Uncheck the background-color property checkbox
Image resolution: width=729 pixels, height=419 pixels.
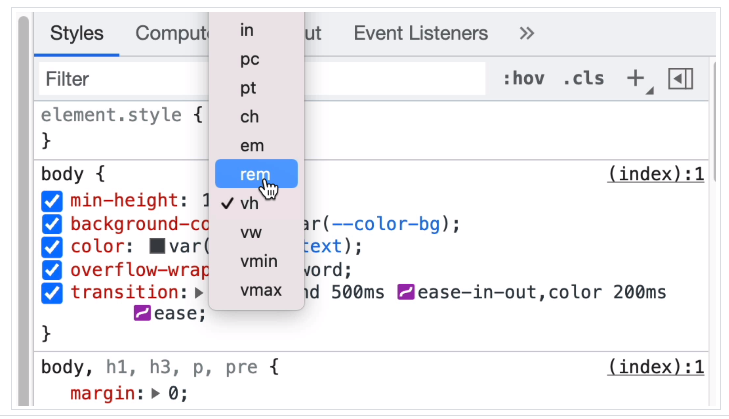52,224
